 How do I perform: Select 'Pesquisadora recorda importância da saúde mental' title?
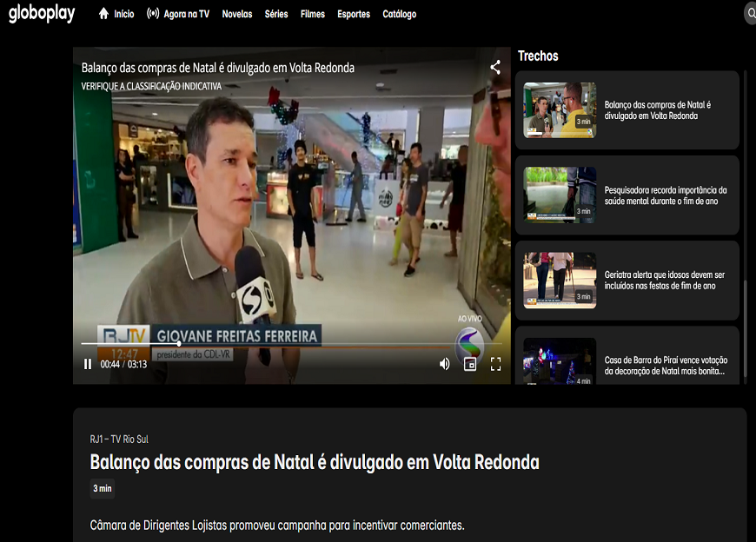666,195
